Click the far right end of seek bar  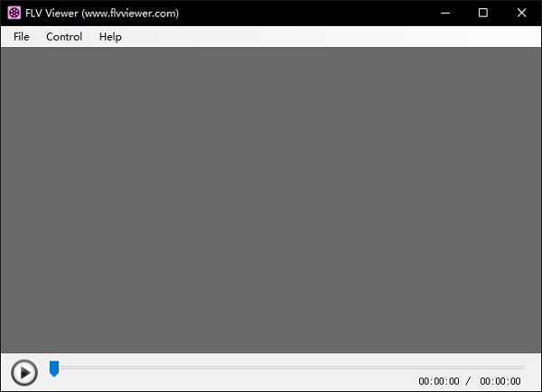tap(522, 368)
